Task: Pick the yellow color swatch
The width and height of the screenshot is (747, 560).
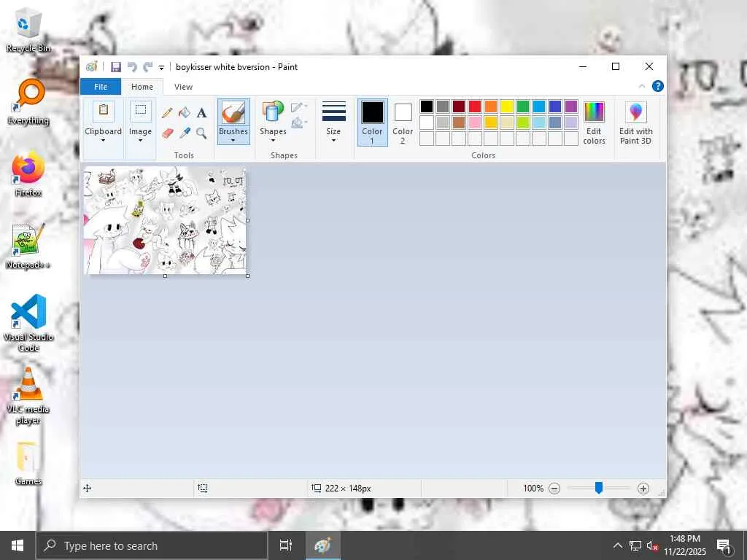Action: click(x=507, y=106)
